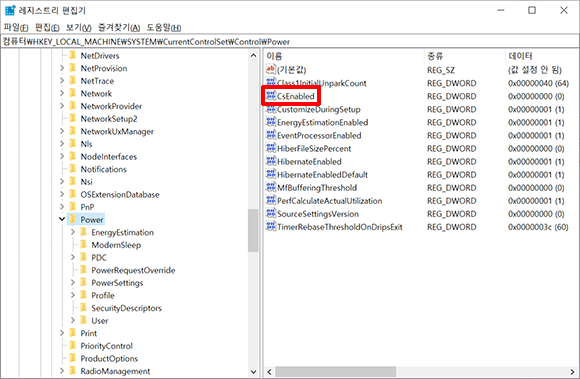The width and height of the screenshot is (580, 379).
Task: Select the PerfCalculateActualUtilization value icon
Action: 271,200
